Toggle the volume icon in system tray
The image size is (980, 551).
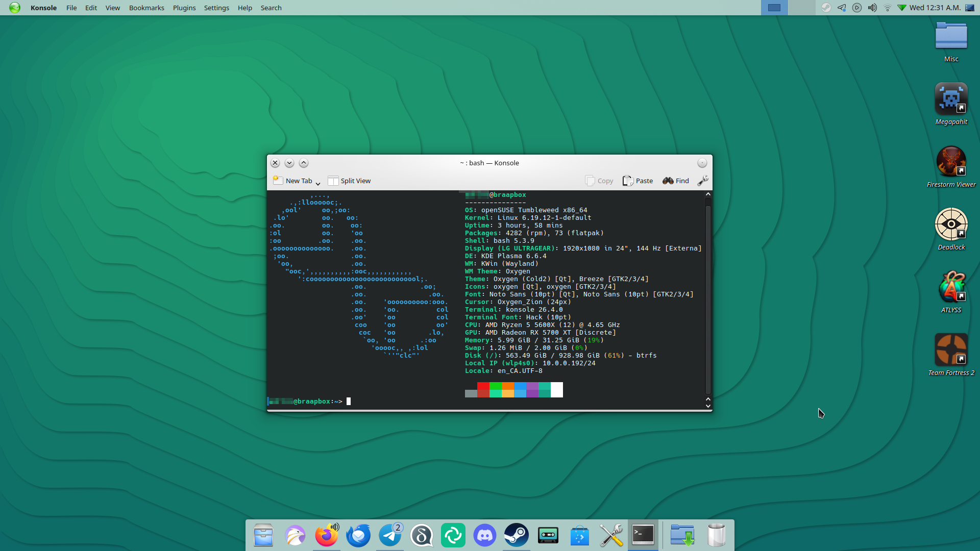[872, 8]
